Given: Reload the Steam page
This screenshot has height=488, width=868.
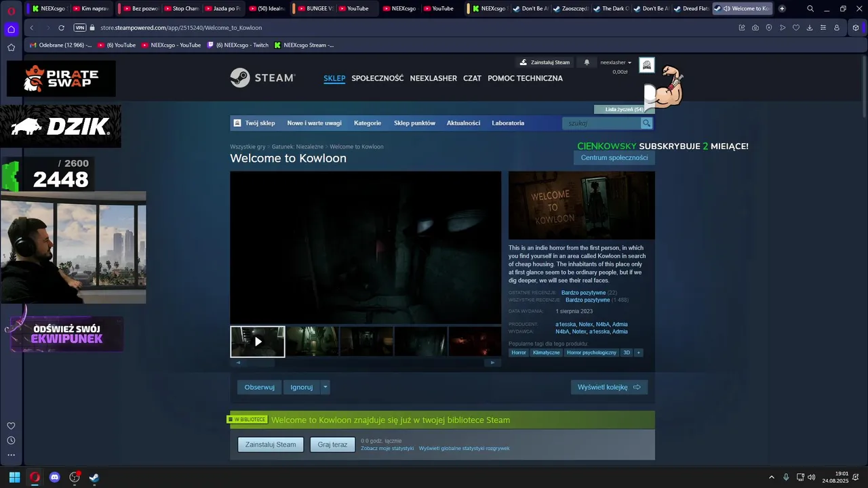Looking at the screenshot, I should pyautogui.click(x=61, y=28).
